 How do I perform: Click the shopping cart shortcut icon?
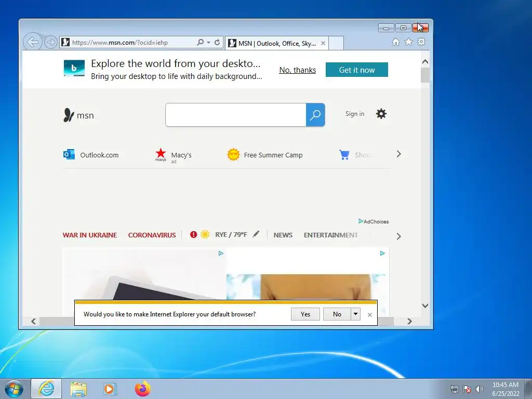coord(344,155)
